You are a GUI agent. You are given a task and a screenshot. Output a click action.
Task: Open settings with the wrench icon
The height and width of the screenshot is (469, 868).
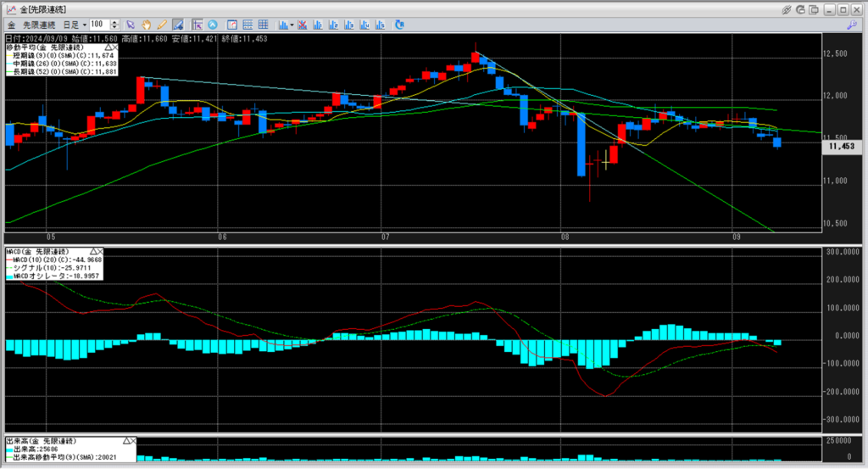click(x=851, y=25)
